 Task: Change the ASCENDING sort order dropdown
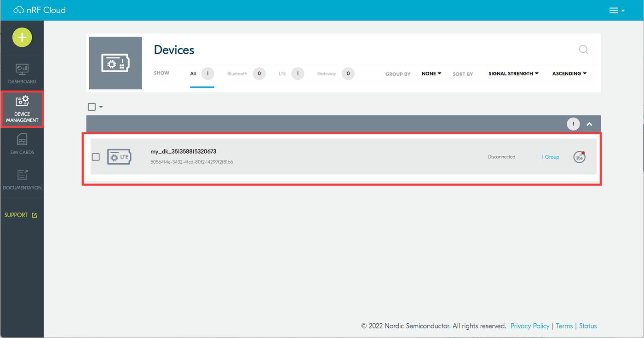(x=569, y=74)
